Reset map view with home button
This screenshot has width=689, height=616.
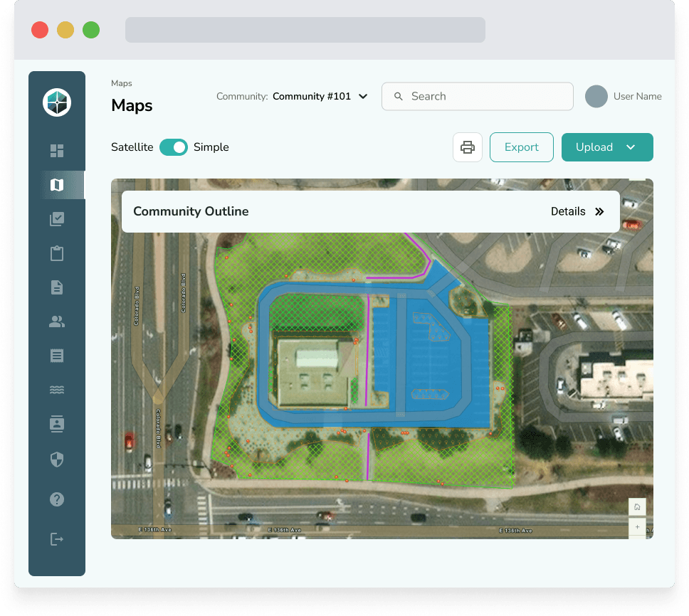[637, 507]
